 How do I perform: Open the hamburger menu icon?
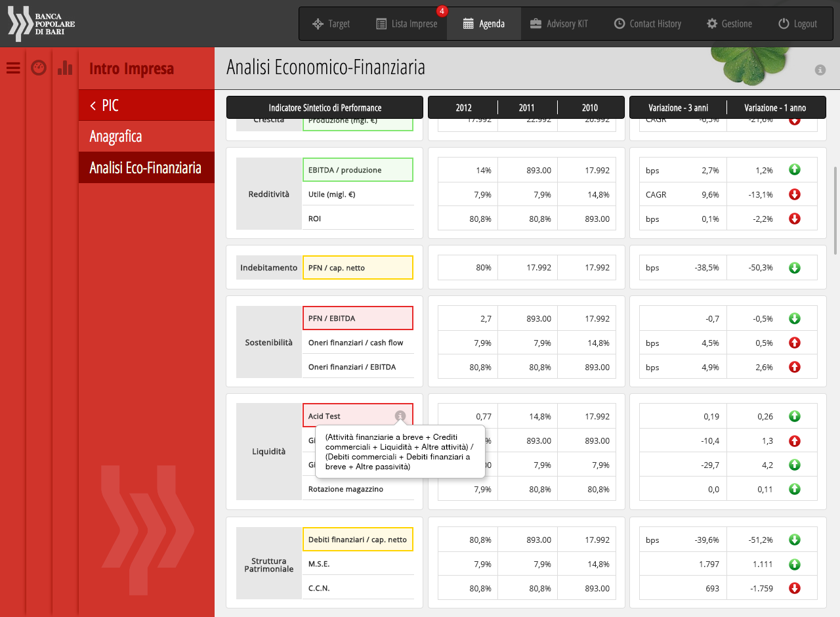click(13, 68)
